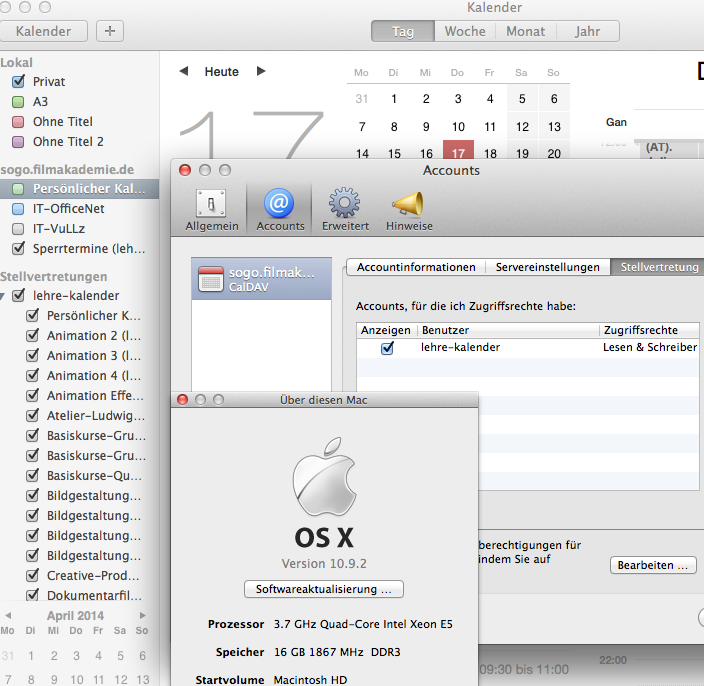This screenshot has width=704, height=686.
Task: Select day 10 in the month grid
Action: coord(458,127)
